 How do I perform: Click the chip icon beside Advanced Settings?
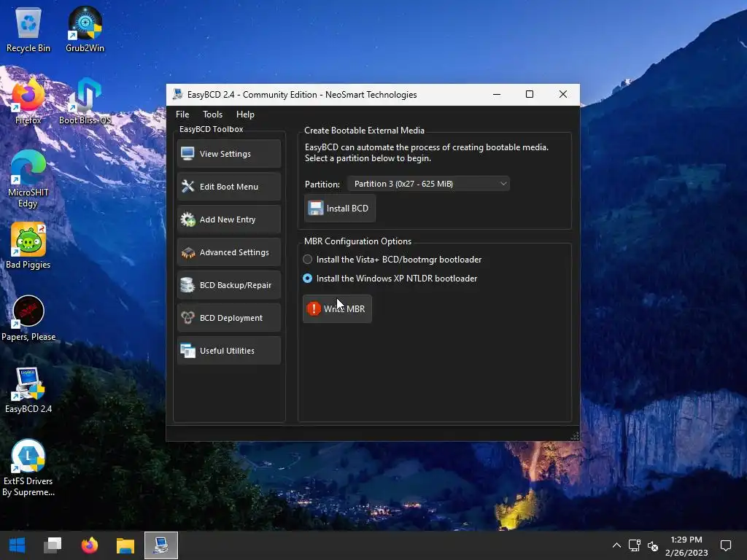click(187, 252)
